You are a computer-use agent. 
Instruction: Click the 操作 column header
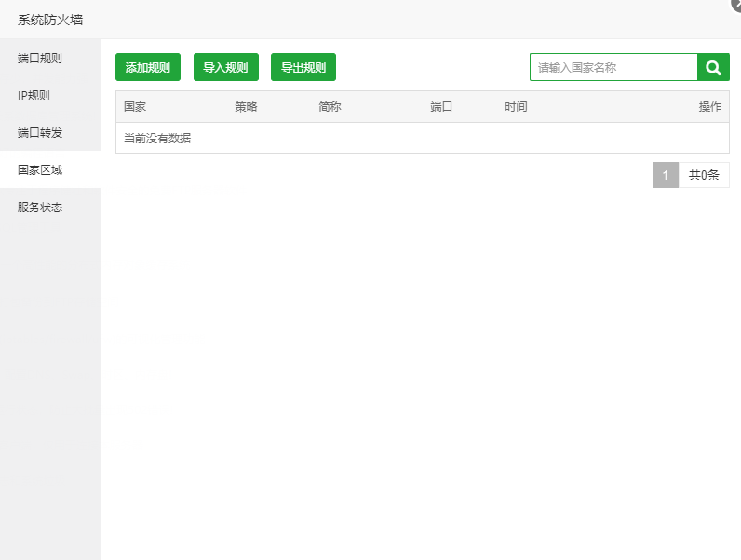pyautogui.click(x=709, y=107)
